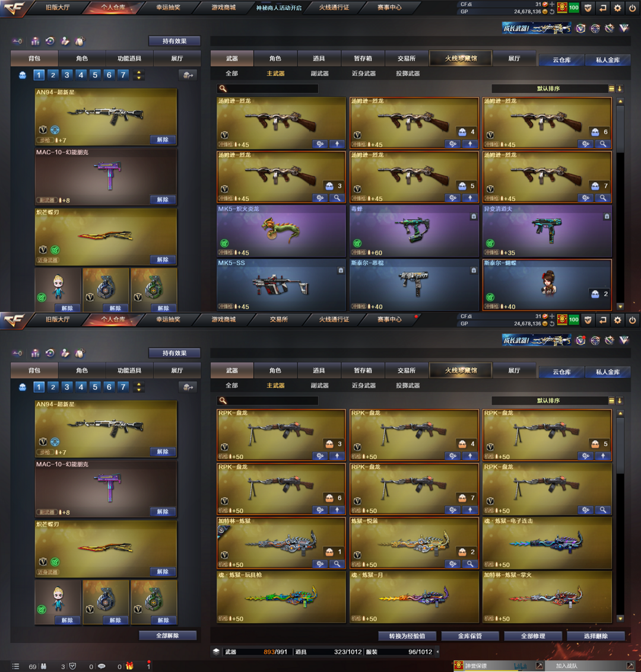Open upgrade gear on RPK-盘龙 bag 3 card
The image size is (641, 672).
pyautogui.click(x=320, y=456)
